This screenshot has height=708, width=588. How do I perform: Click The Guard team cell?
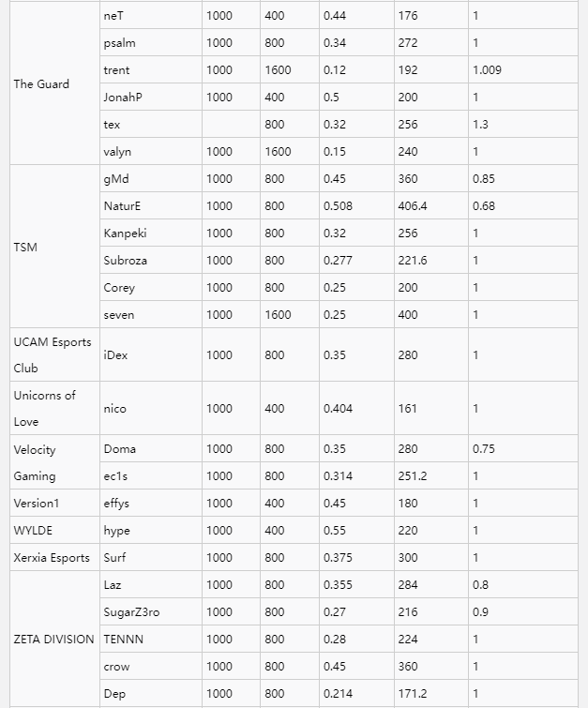pos(41,83)
